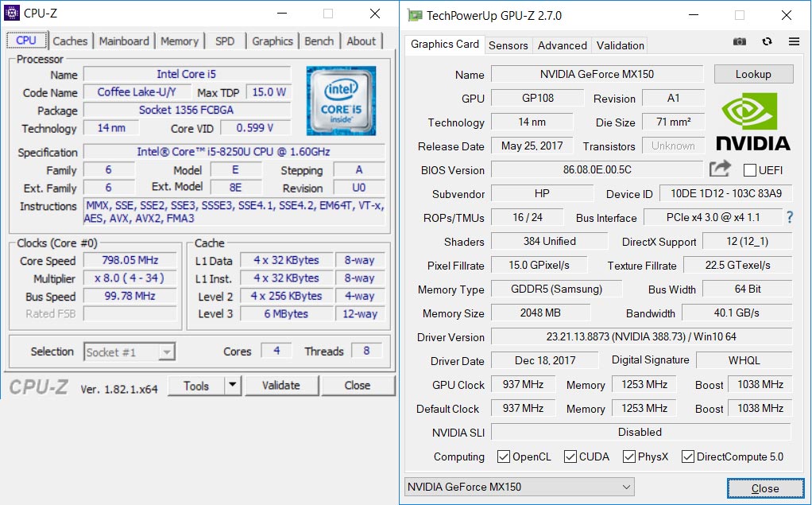Click the Level 3 cache 6 MBytes value

tap(286, 313)
